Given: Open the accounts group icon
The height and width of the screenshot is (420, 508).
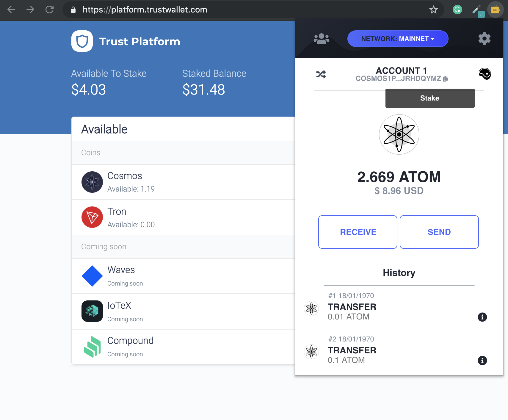Looking at the screenshot, I should (x=322, y=39).
